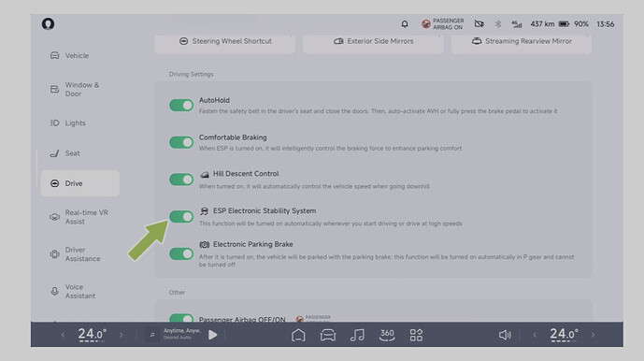Tap the Hill Descent Control icon
The height and width of the screenshot is (361, 644).
pos(204,174)
